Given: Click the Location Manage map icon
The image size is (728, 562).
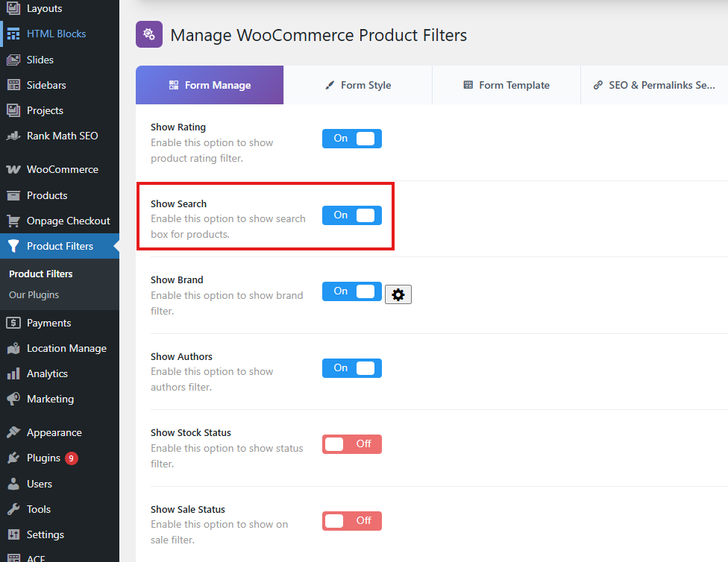Looking at the screenshot, I should click(13, 348).
